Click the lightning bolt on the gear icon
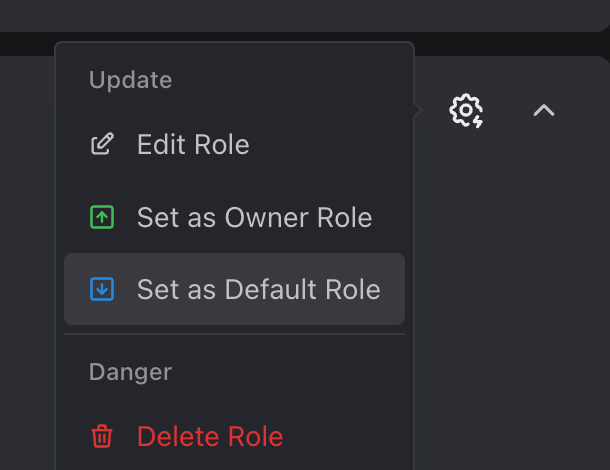Viewport: 610px width, 470px height. [x=478, y=121]
